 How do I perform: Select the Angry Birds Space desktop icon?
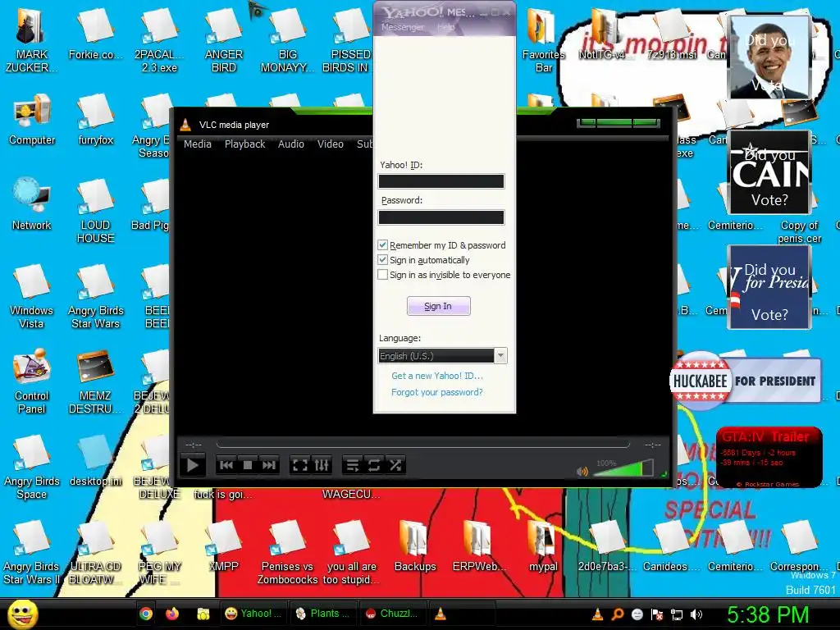coord(32,467)
